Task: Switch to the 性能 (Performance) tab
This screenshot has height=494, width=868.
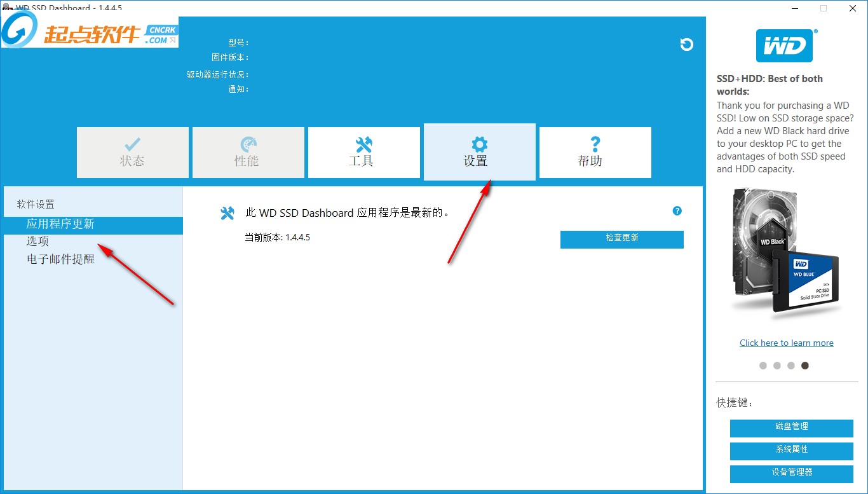Action: (248, 153)
